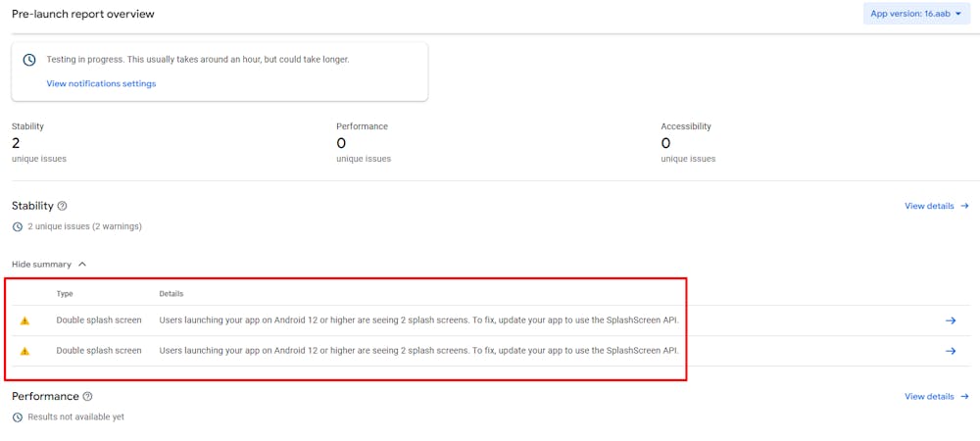Click warning icon on second Double splash screen row

[24, 351]
